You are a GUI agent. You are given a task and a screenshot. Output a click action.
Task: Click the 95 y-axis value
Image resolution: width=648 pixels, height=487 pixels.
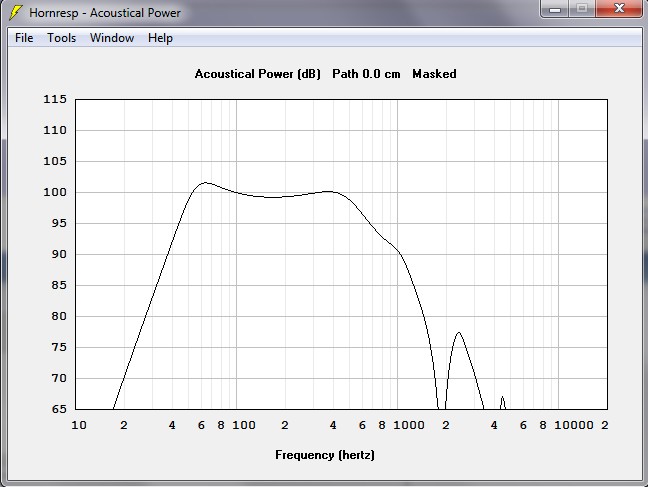point(59,223)
